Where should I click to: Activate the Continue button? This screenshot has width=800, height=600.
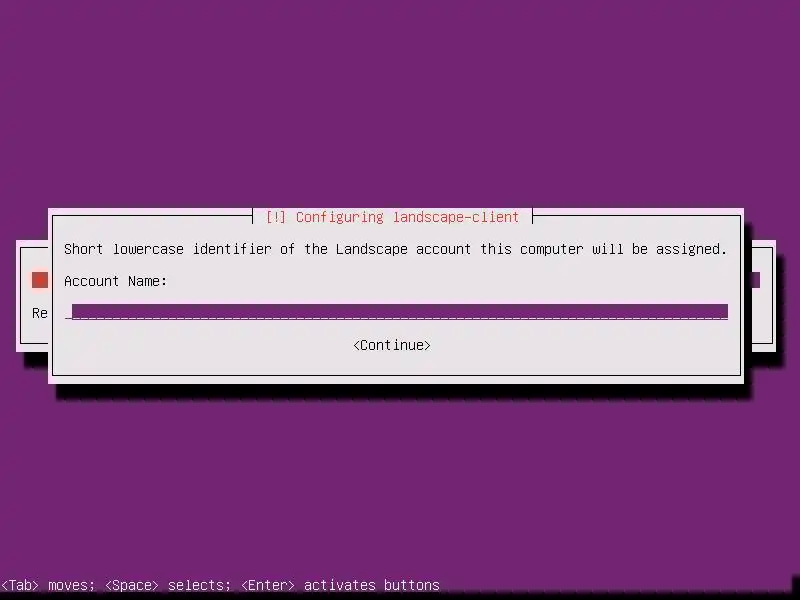(392, 345)
